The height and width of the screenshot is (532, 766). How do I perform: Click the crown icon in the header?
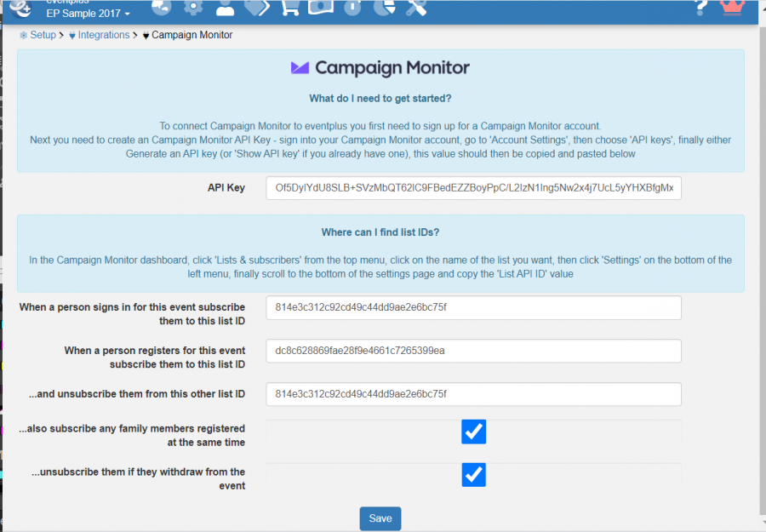(730, 9)
